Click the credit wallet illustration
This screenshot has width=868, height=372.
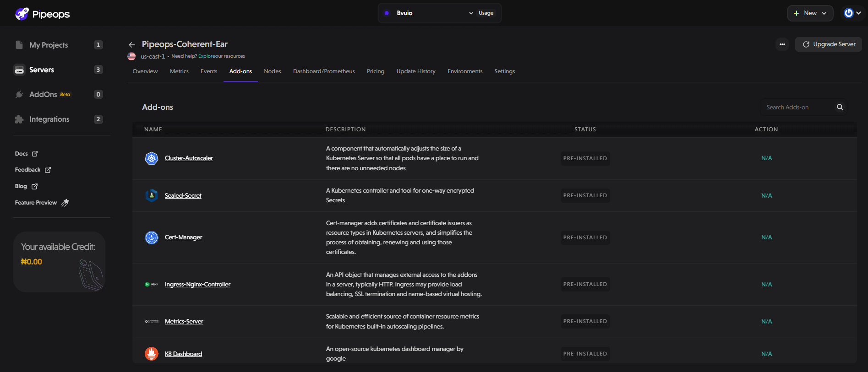pos(91,275)
